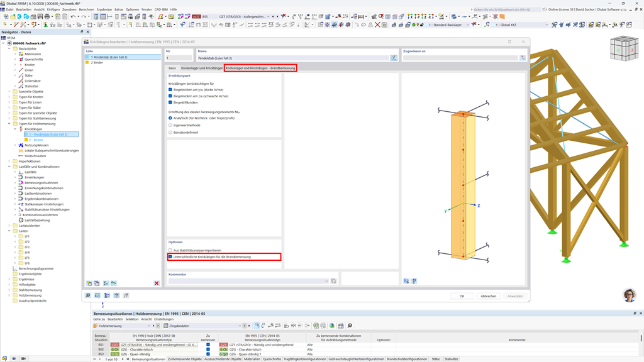Click the yellow swatch beside 2 Binder in the list
Screen dimensions: 644x362
click(x=87, y=62)
